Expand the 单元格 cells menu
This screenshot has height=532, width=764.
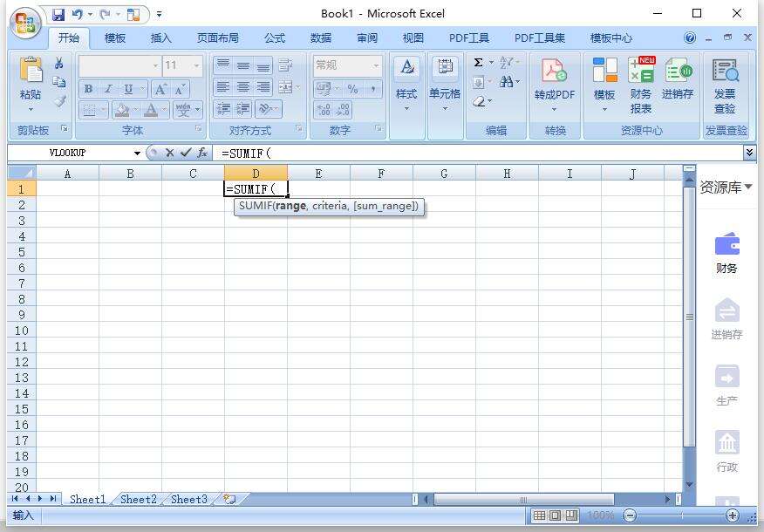[445, 109]
